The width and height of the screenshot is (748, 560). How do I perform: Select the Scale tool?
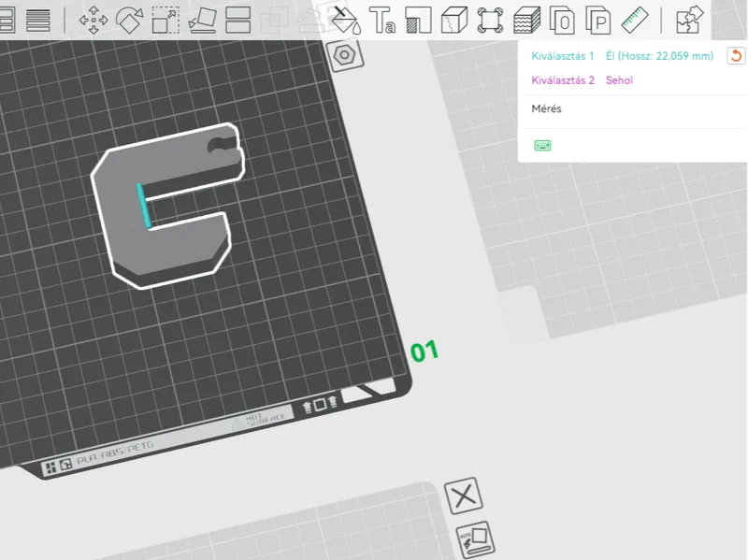click(165, 20)
